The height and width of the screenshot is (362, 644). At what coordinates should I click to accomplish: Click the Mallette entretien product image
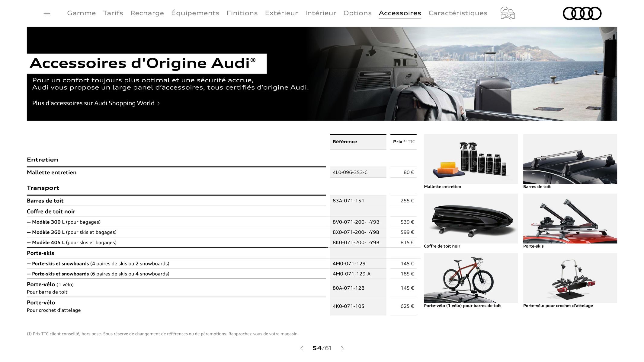[471, 159]
